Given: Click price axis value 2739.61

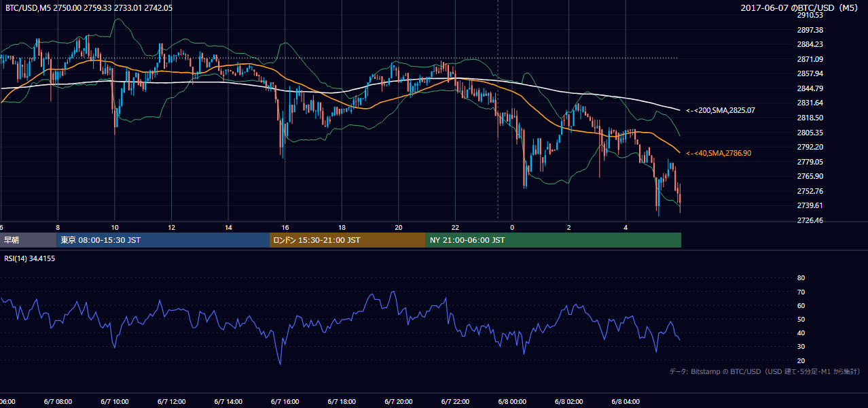Looking at the screenshot, I should click(810, 205).
